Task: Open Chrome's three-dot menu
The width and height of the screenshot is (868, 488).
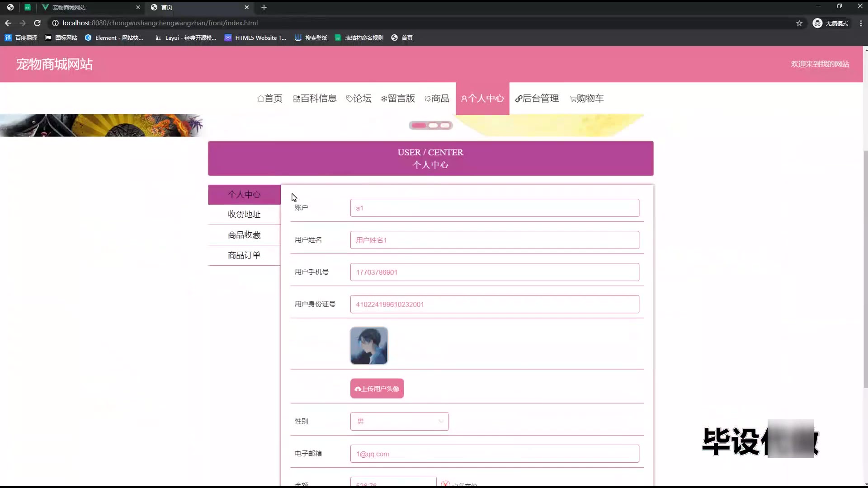Action: click(x=860, y=23)
